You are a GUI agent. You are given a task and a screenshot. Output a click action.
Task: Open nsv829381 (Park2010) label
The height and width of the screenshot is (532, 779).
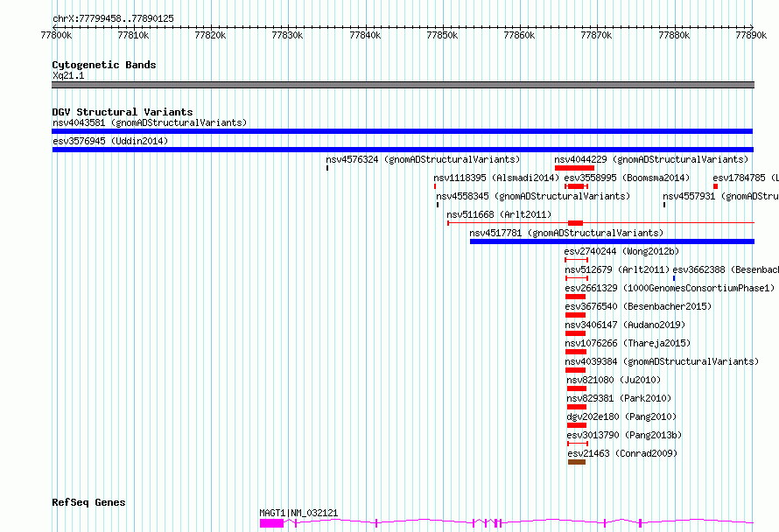tap(619, 398)
